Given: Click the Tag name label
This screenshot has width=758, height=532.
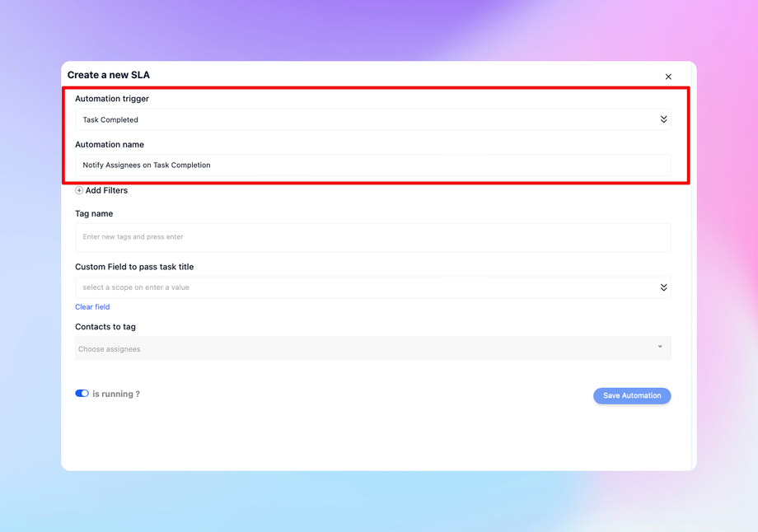Looking at the screenshot, I should (94, 213).
